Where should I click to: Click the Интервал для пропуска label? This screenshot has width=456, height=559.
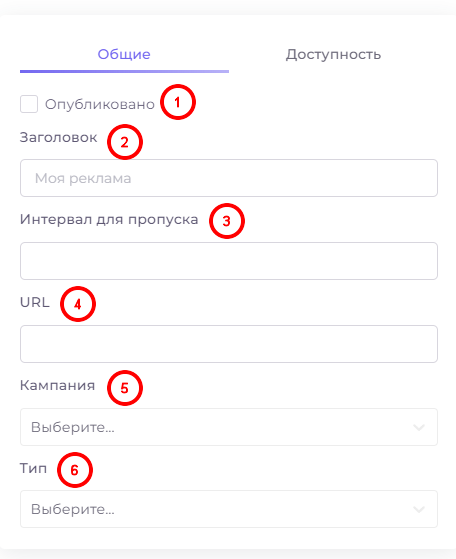[109, 220]
